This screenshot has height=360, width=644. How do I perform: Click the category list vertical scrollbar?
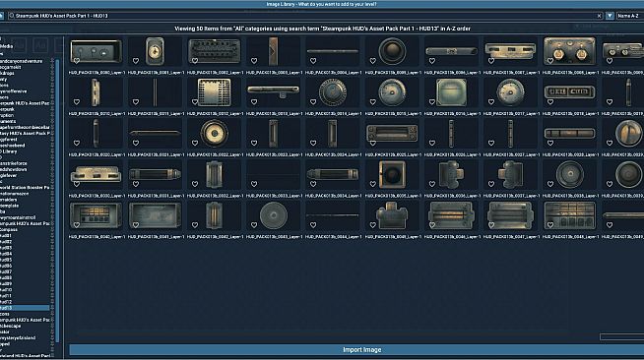point(57,201)
